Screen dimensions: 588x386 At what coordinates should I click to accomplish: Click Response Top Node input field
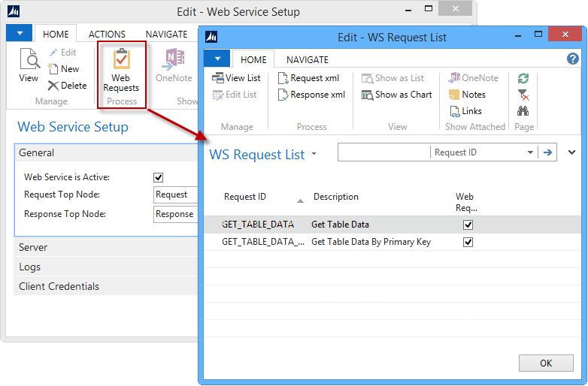coord(175,214)
